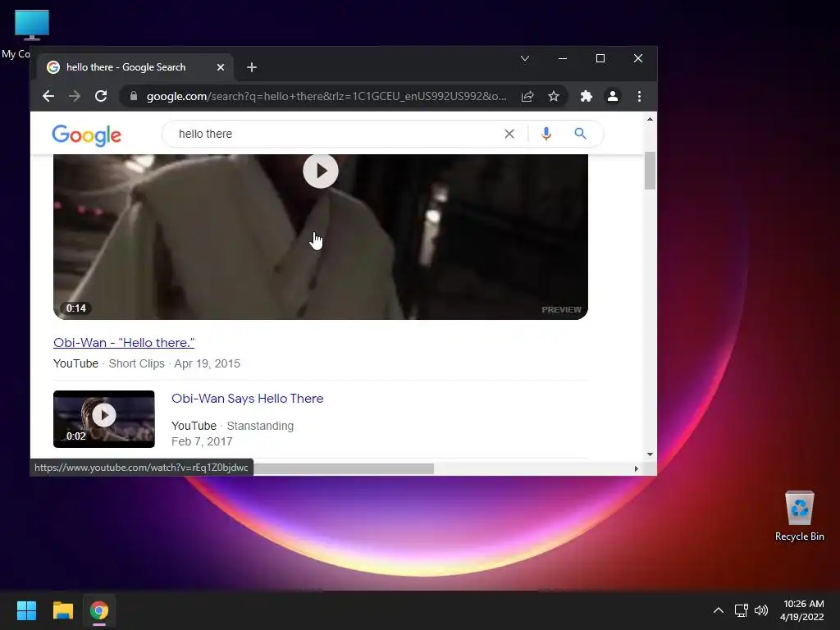
Task: Open the Extensions puzzle icon
Action: coord(586,97)
